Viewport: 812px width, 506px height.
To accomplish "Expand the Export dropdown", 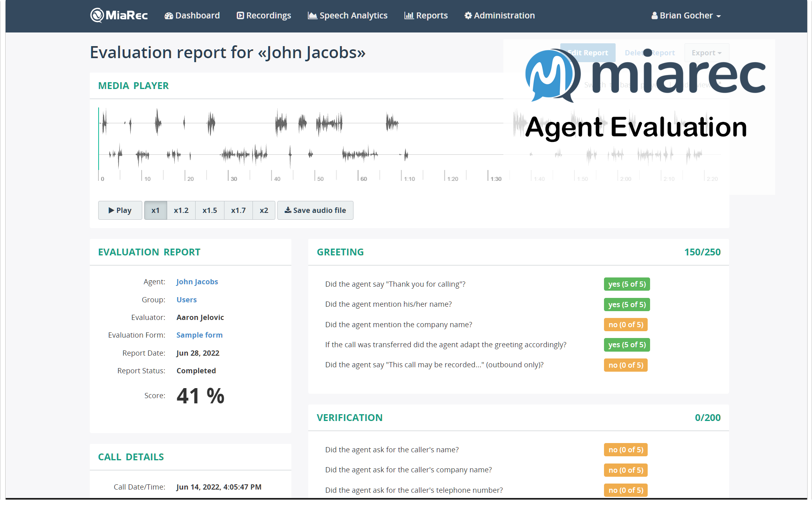I will pos(706,53).
